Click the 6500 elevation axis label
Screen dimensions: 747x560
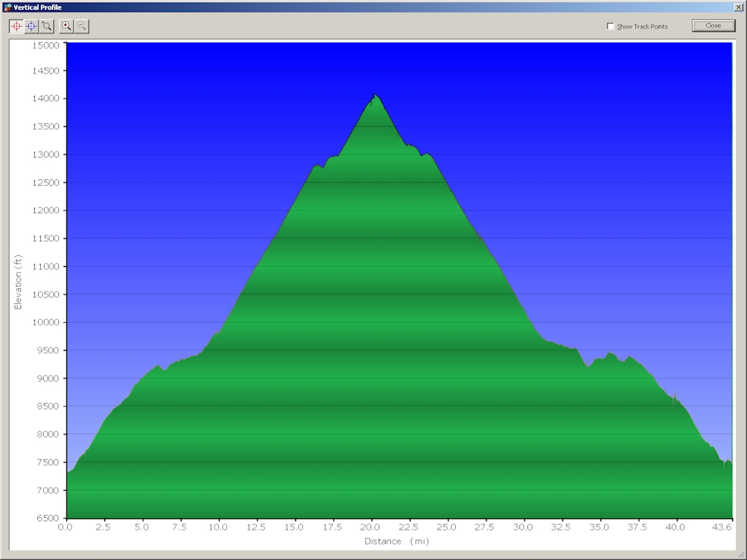point(49,518)
